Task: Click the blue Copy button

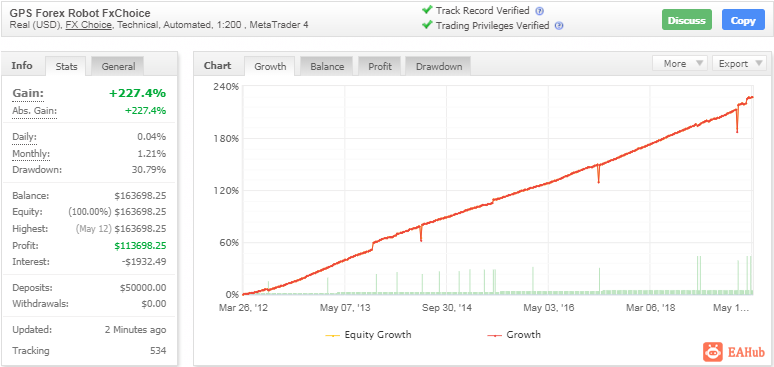Action: (743, 21)
